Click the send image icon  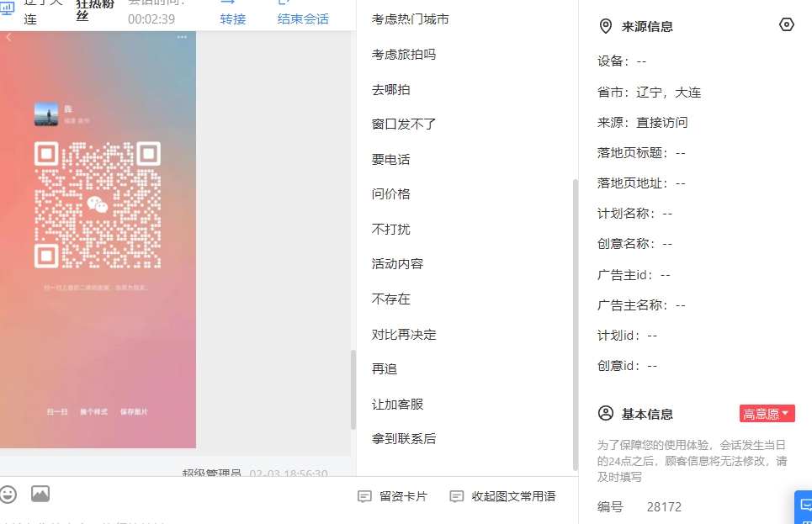(40, 494)
